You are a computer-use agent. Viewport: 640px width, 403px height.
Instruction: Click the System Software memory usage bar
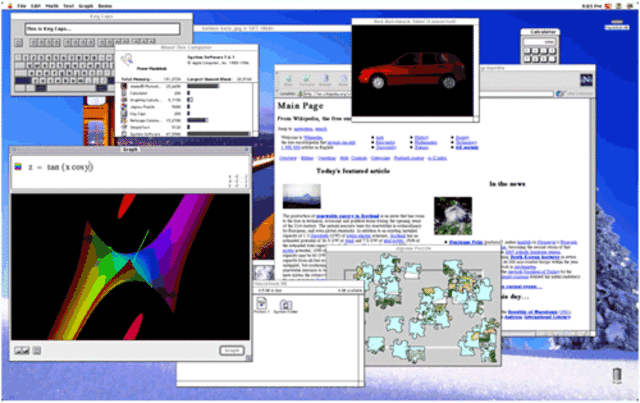218,134
